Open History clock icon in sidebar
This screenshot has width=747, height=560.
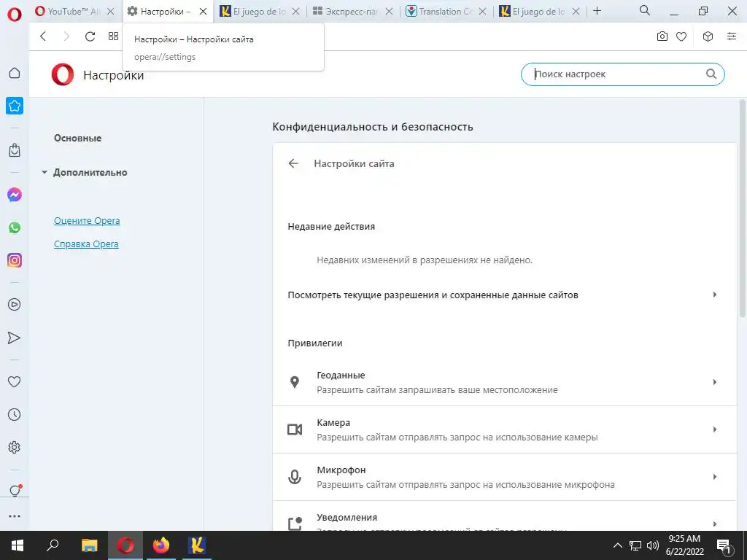point(15,414)
